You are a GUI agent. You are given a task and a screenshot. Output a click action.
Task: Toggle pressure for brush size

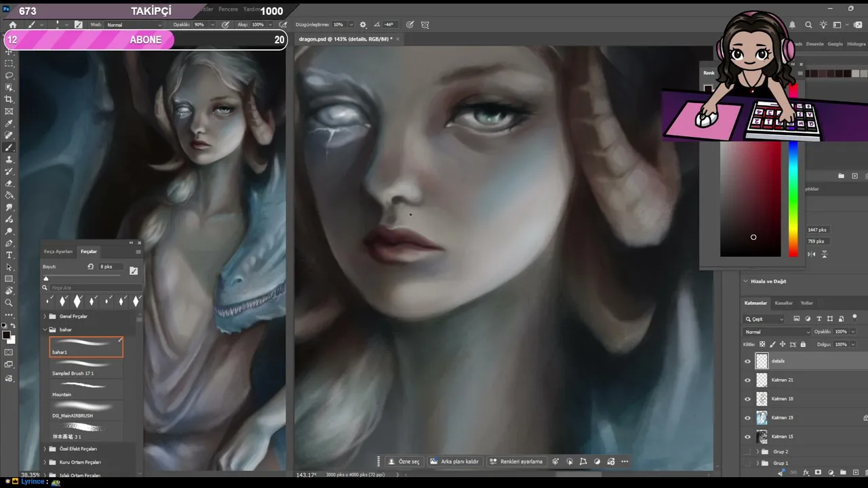[x=410, y=24]
